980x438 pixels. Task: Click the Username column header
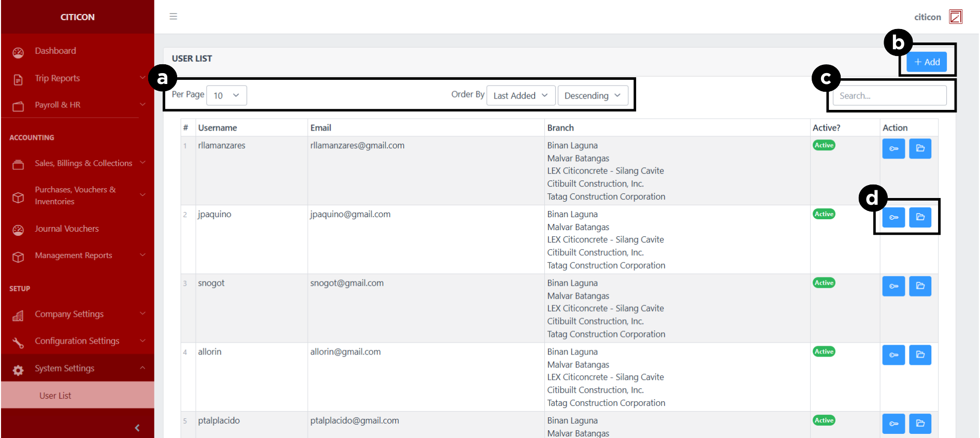(x=218, y=128)
